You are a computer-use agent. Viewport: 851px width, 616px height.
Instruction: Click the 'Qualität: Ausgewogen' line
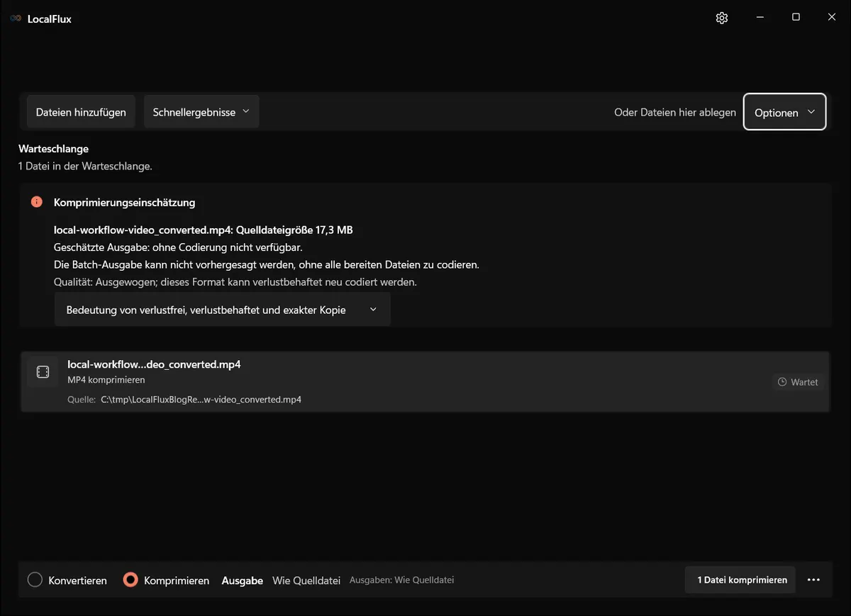pyautogui.click(x=235, y=281)
